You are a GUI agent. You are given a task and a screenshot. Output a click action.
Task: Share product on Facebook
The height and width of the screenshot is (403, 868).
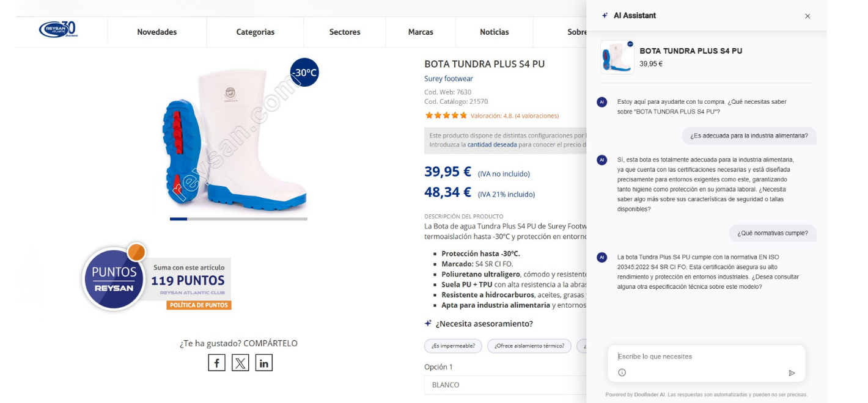click(x=216, y=363)
